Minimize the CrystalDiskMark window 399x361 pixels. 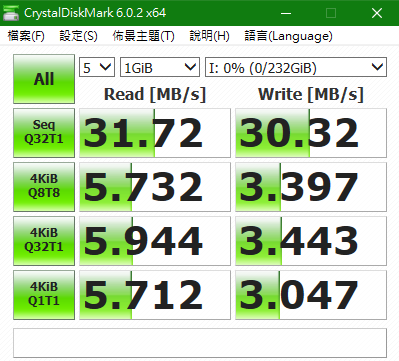coord(286,13)
